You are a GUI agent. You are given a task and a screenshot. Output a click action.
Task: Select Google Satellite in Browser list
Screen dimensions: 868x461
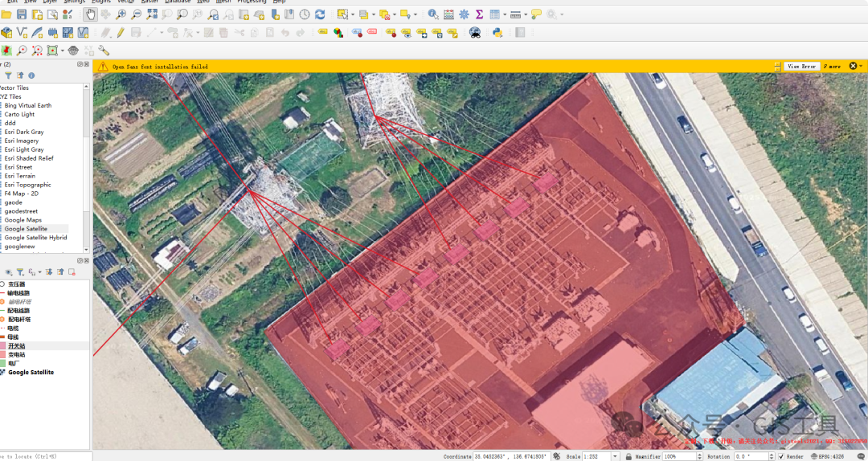click(x=26, y=229)
